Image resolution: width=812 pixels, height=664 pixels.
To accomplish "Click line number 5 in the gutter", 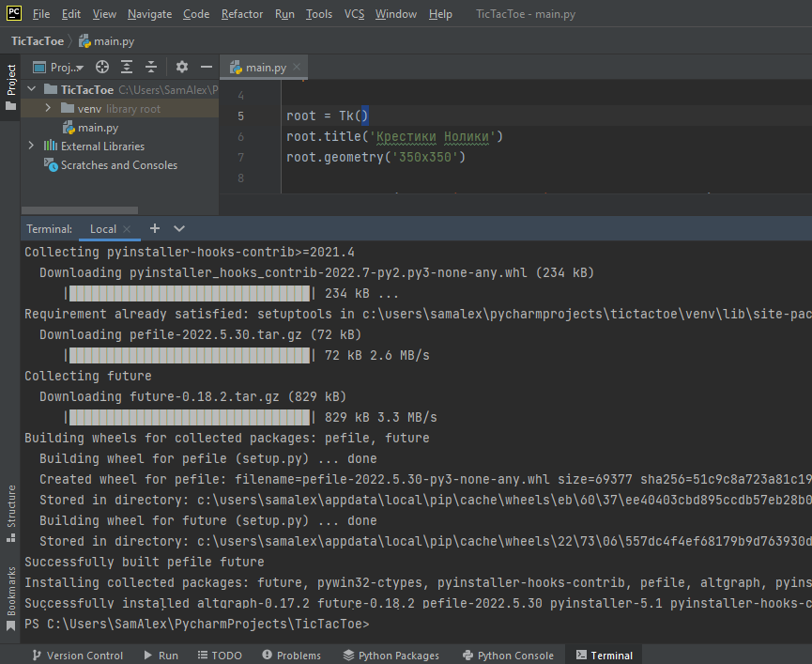I will (241, 116).
